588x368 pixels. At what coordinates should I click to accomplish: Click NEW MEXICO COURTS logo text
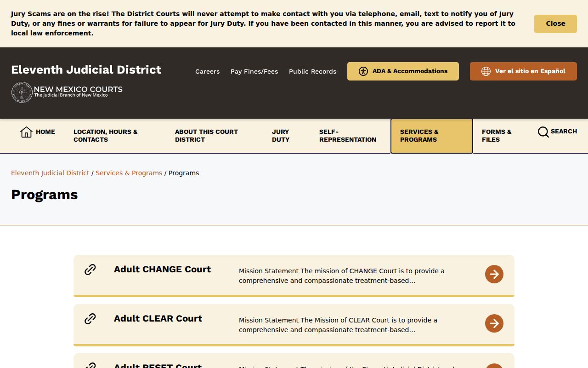[x=78, y=90]
